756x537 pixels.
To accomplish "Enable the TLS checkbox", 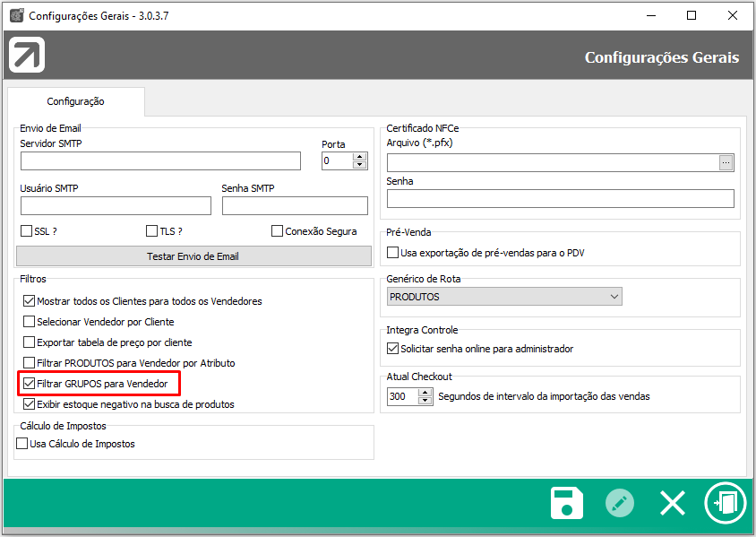I will [152, 231].
